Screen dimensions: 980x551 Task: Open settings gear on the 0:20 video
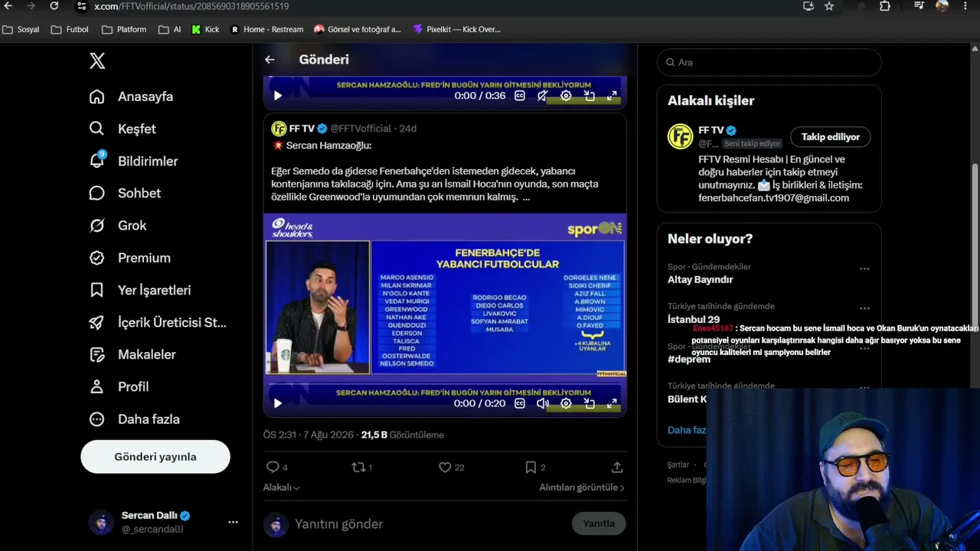point(566,403)
